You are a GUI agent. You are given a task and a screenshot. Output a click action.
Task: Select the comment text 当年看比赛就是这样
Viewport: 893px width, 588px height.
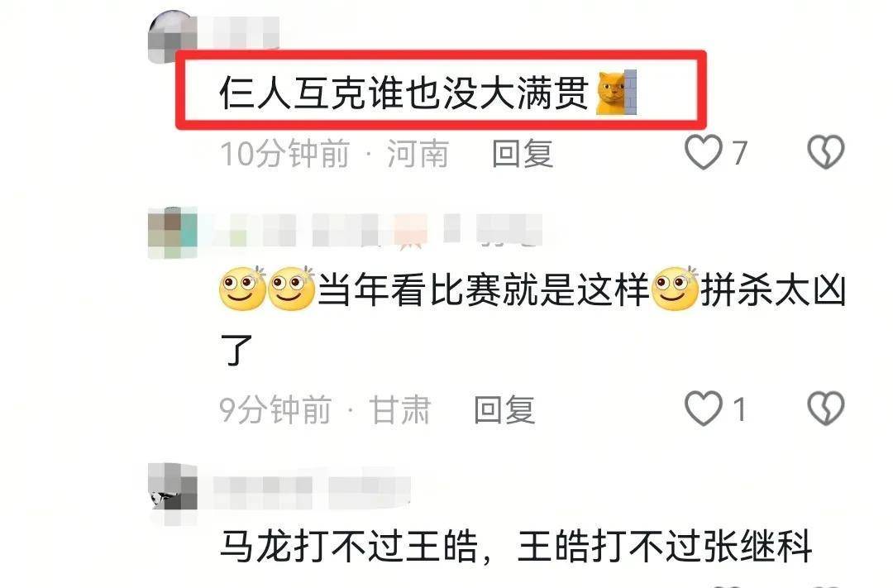483,290
